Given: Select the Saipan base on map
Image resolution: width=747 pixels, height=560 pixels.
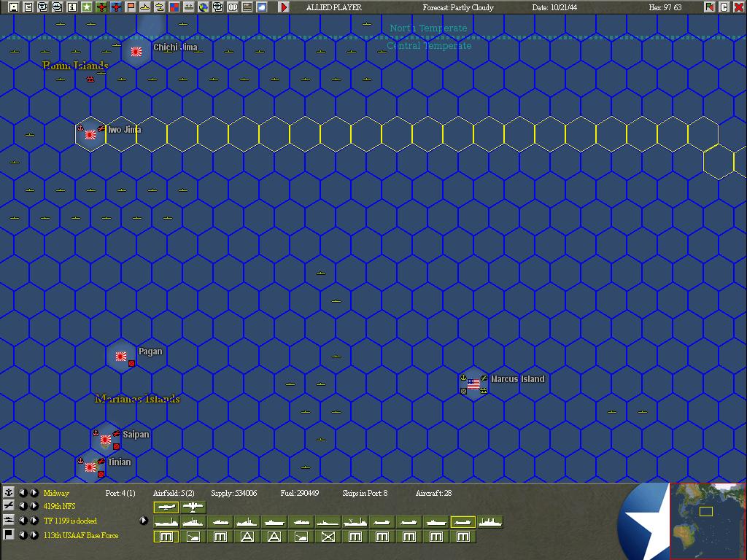Looking at the screenshot, I should (x=106, y=440).
